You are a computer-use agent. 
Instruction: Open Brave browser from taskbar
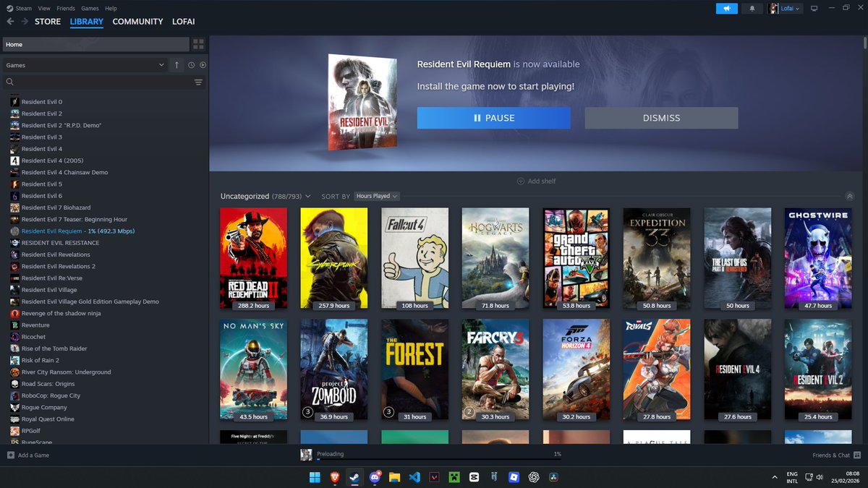[x=335, y=477]
